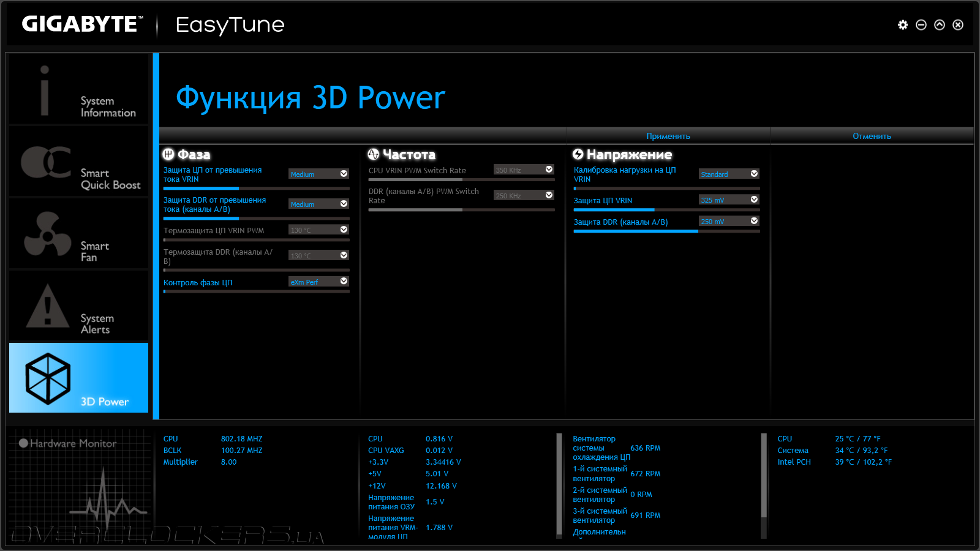
Task: Switch to Smart Quick Boost tab
Action: (78, 162)
